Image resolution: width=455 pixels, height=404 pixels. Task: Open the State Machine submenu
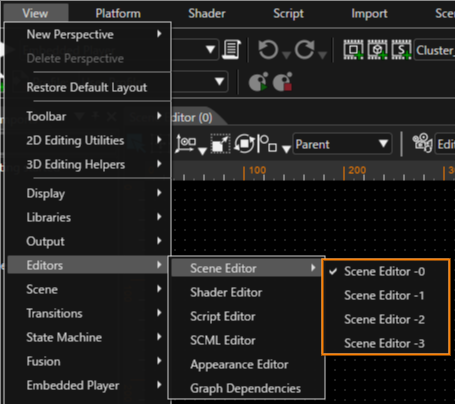click(89, 337)
